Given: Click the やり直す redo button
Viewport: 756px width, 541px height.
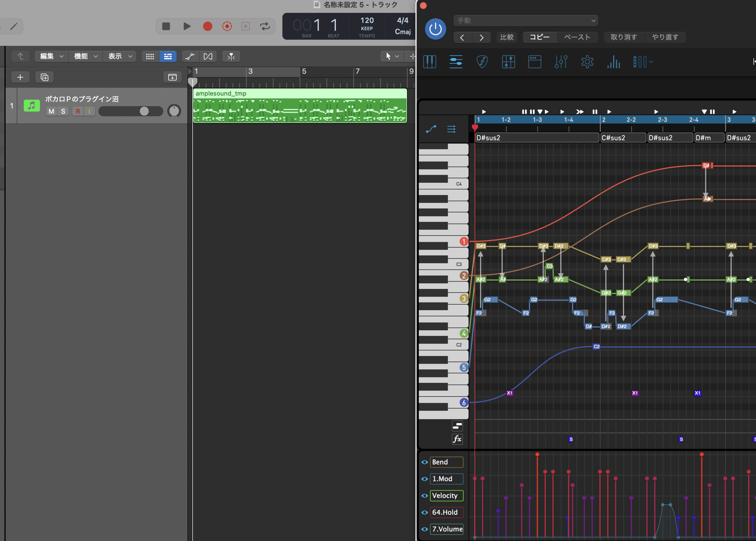Looking at the screenshot, I should (665, 37).
